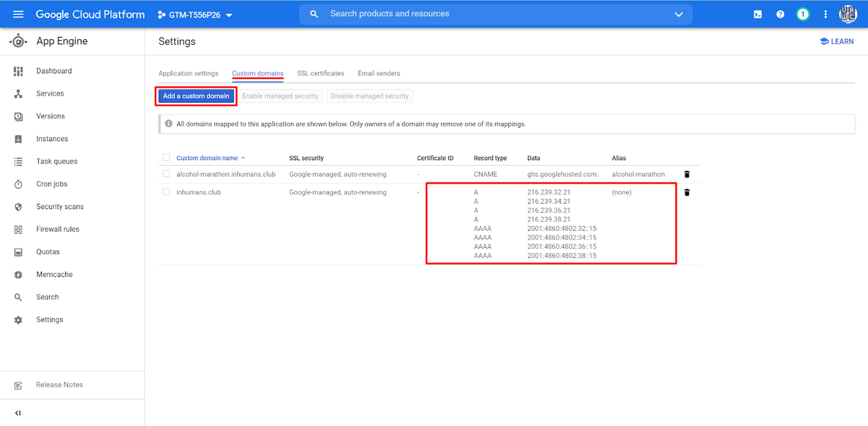Expand the search bar dropdown chevron
Image resolution: width=868 pixels, height=426 pixels.
(678, 14)
